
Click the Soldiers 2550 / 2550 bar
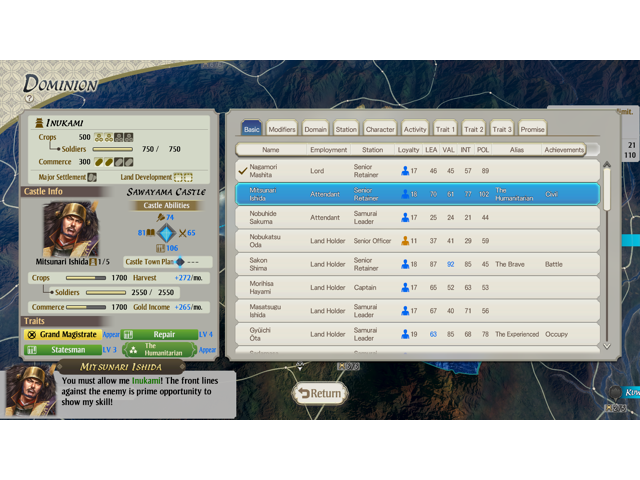coord(106,293)
